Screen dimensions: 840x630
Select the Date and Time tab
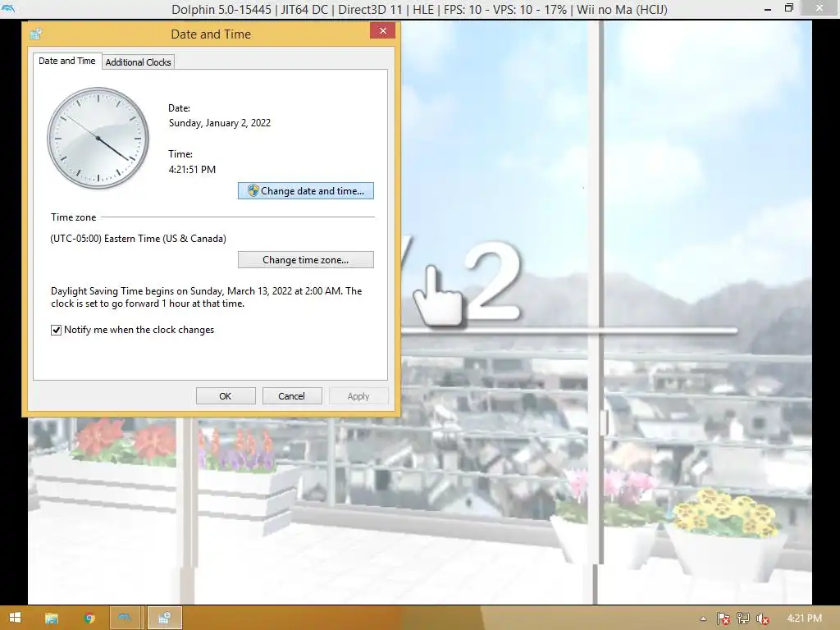point(67,61)
